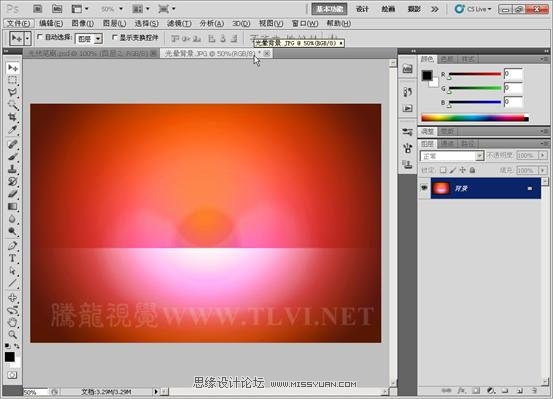Select the Line shape tool
Viewport: 553px width, 399px height.
(13, 283)
